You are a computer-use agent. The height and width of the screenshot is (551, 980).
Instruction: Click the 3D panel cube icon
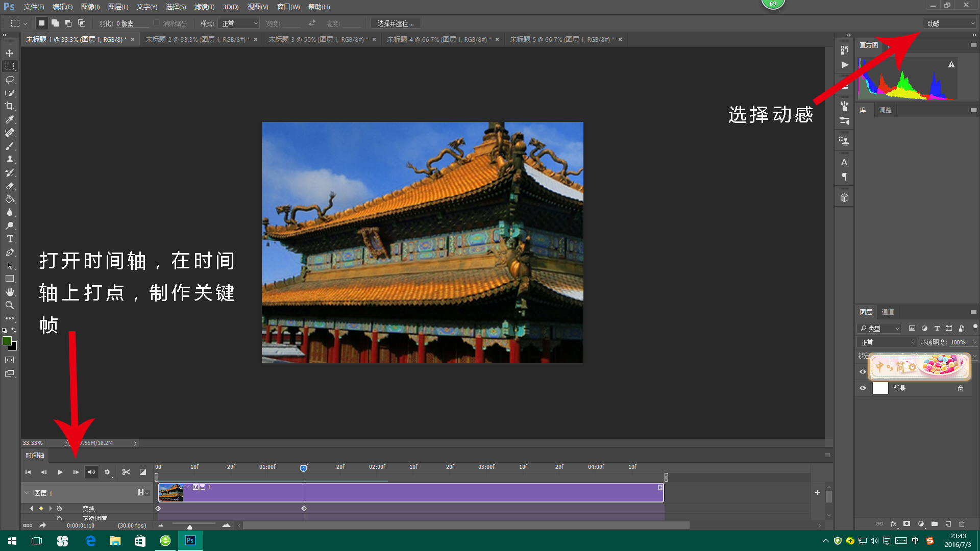pos(844,198)
